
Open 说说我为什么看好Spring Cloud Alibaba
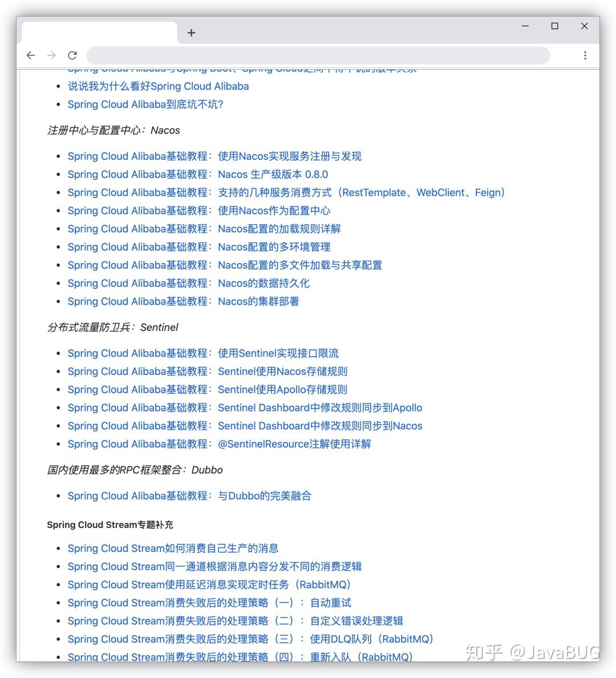click(158, 86)
